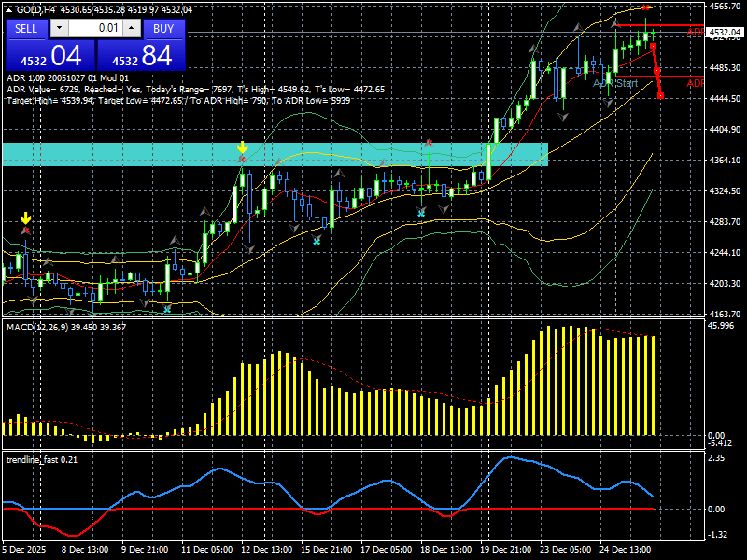Increase lot volume with up arrow

[132, 28]
